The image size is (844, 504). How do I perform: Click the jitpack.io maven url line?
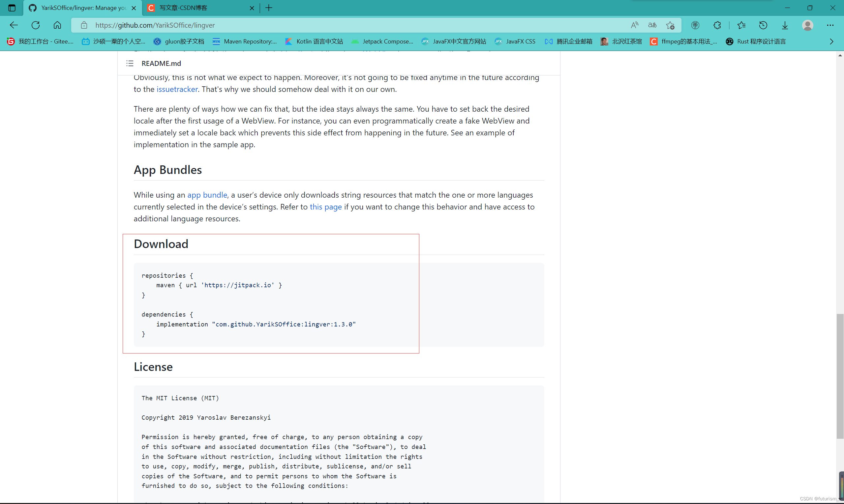tap(219, 285)
